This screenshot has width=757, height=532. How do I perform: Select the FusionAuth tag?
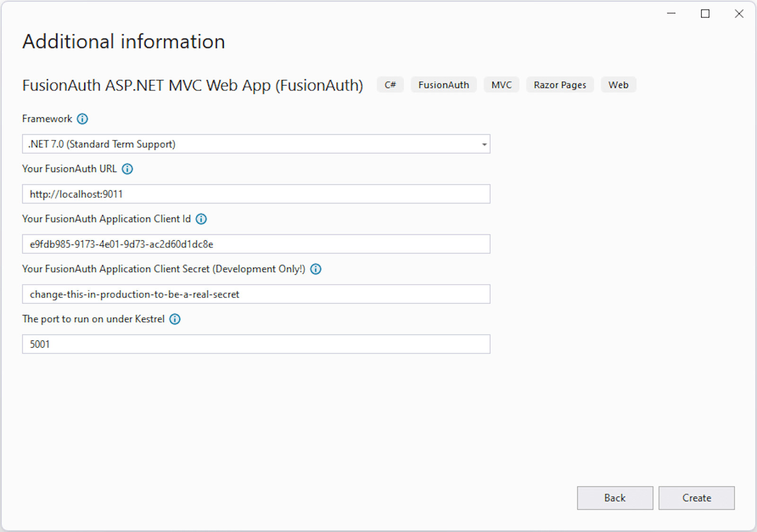(443, 85)
